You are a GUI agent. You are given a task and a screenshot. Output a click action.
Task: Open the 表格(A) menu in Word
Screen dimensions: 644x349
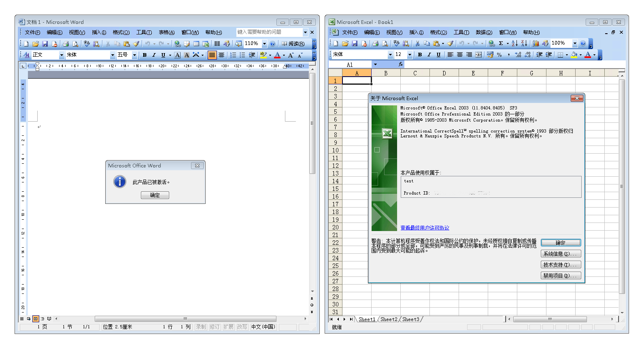(166, 32)
